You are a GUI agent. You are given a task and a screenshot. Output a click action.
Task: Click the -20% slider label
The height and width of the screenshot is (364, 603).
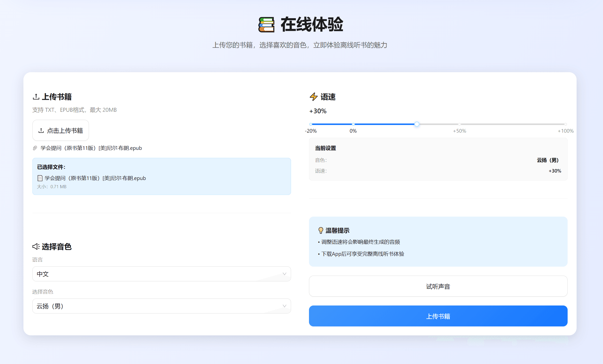point(311,131)
